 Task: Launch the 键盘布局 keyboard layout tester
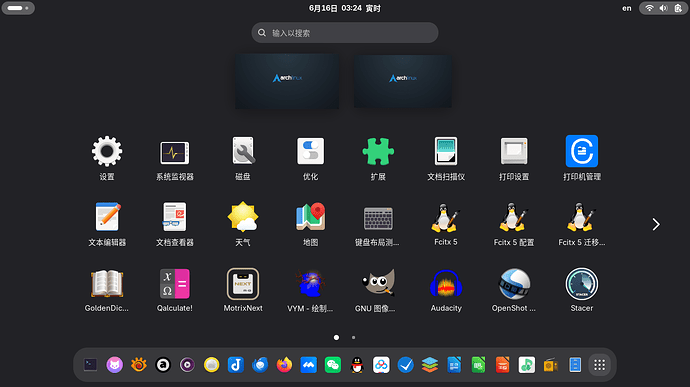tap(378, 217)
